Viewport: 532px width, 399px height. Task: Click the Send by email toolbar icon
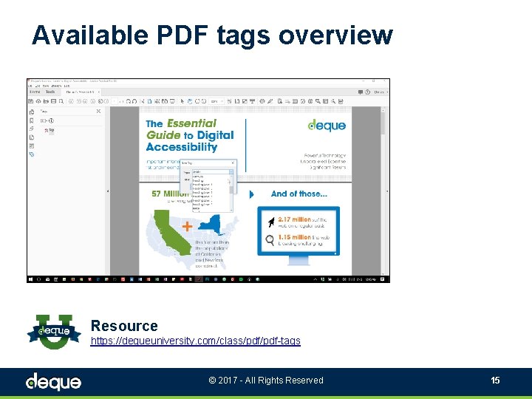click(x=53, y=101)
